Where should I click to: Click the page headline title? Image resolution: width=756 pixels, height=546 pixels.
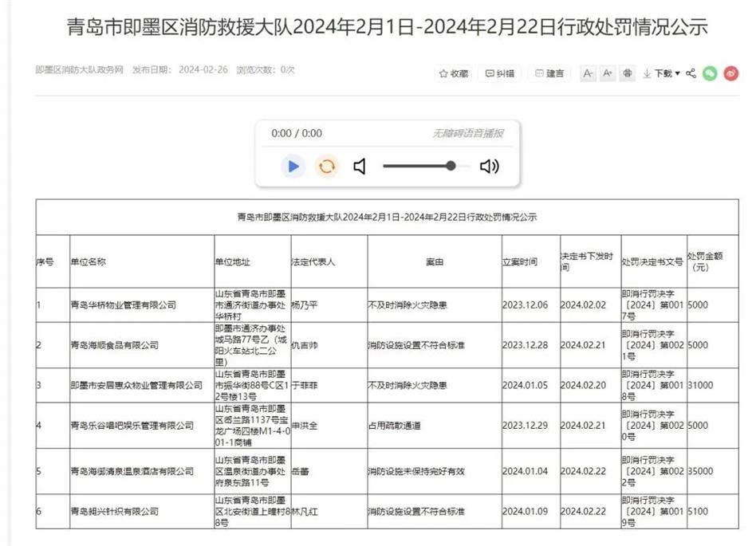387,27
